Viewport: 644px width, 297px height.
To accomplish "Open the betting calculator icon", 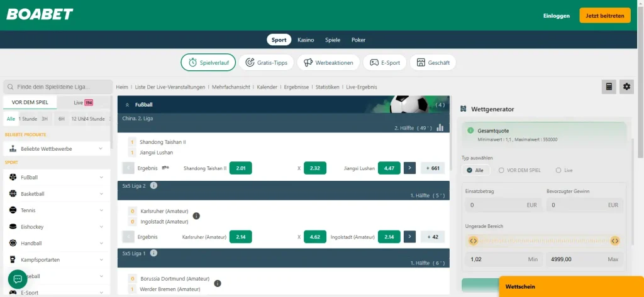I will 609,87.
